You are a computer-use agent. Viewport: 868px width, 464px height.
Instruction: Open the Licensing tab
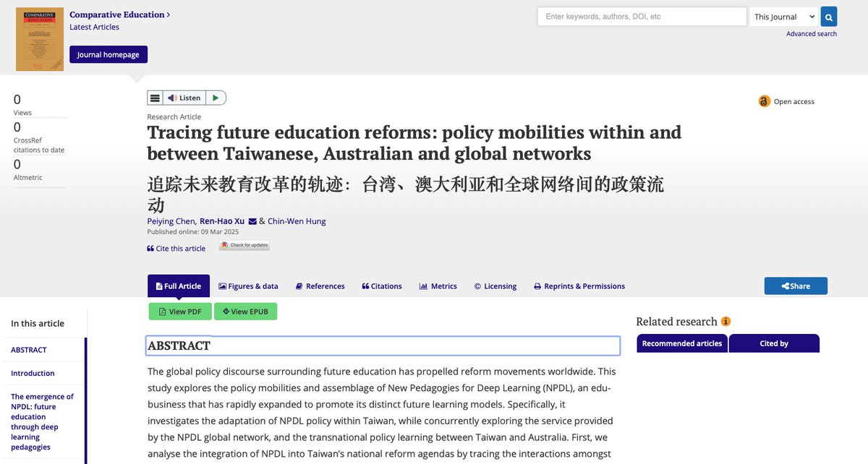point(495,286)
